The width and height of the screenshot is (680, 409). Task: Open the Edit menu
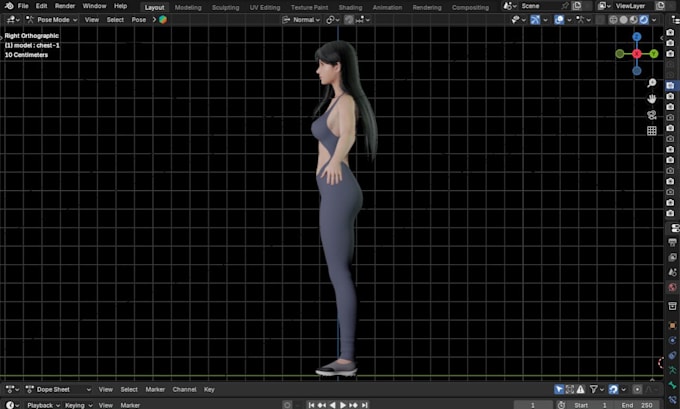point(41,6)
